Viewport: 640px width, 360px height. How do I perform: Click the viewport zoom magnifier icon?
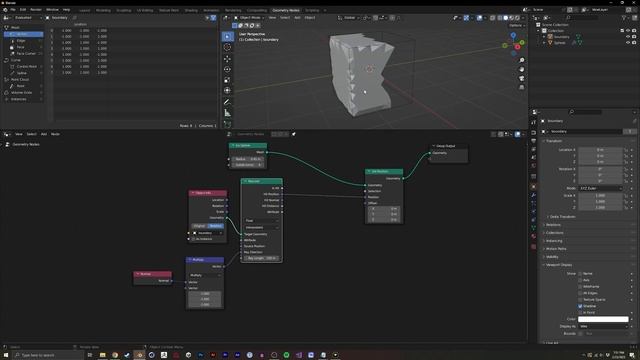click(x=522, y=60)
